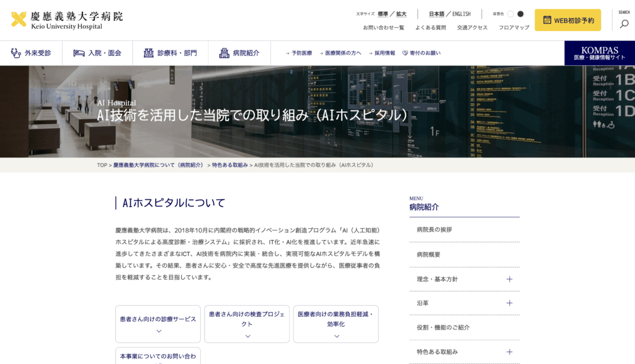Screen dimensions: 635x364
Task: Open the KOMPAS health information site banner
Action: pyautogui.click(x=599, y=53)
